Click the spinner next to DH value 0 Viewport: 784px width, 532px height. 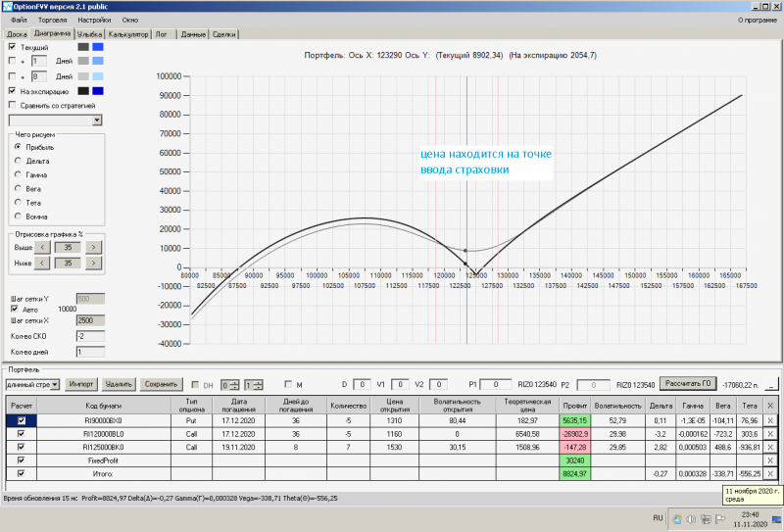[x=234, y=385]
